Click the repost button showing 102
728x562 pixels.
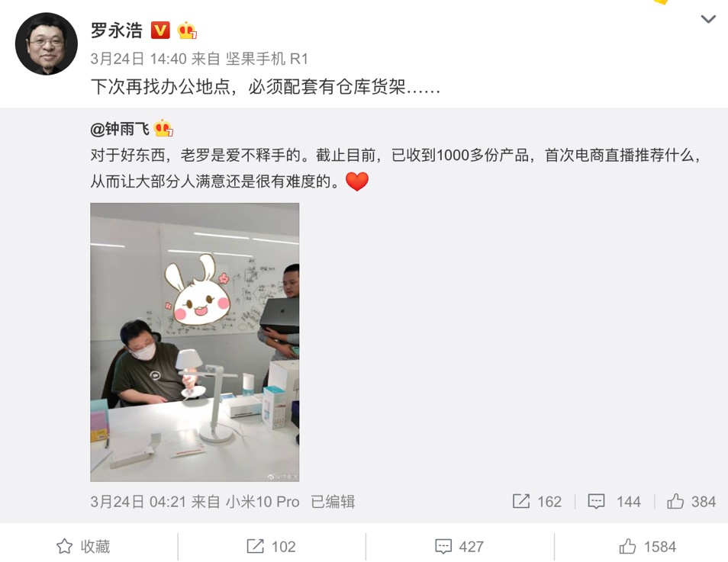point(271,547)
